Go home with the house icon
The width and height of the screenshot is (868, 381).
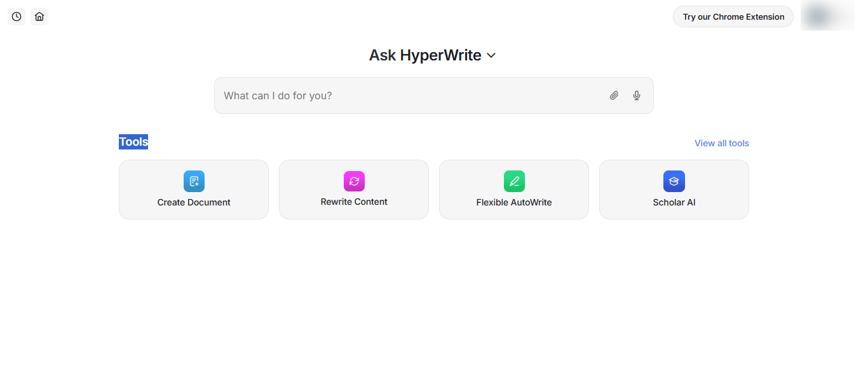[x=39, y=16]
